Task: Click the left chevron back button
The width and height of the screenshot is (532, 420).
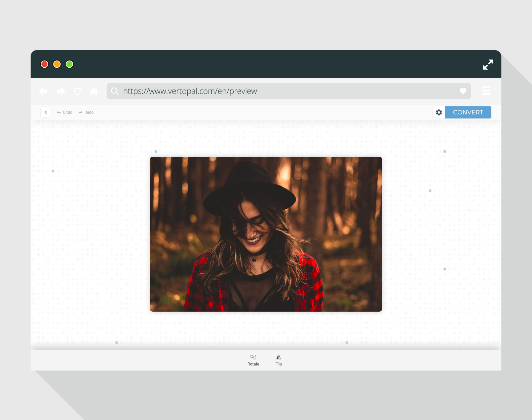Action: (46, 112)
